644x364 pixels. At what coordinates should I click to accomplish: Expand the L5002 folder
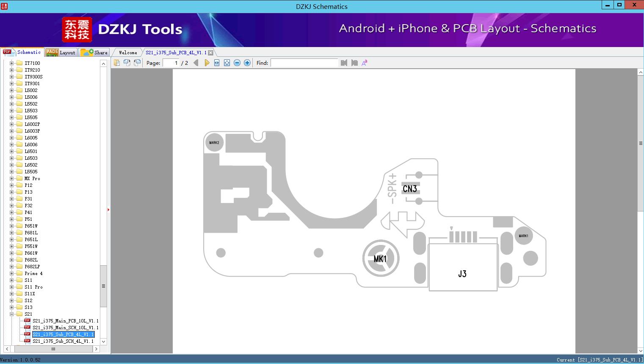tap(12, 90)
